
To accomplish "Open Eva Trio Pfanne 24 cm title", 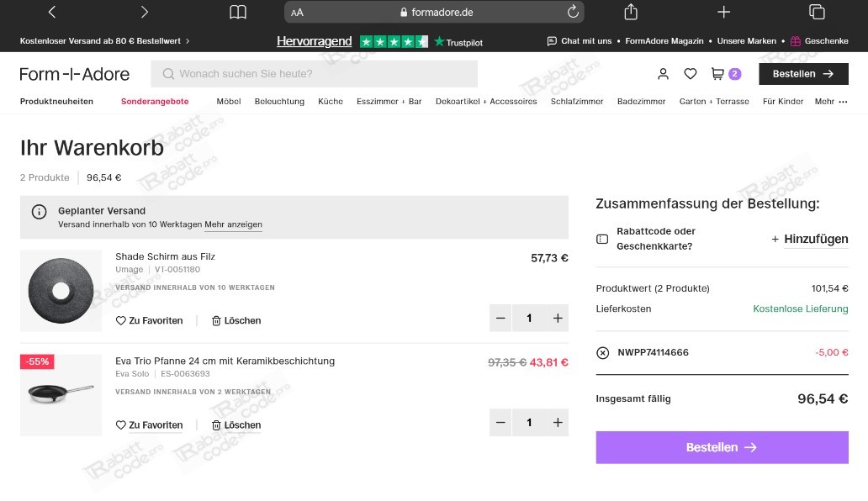I will (225, 361).
